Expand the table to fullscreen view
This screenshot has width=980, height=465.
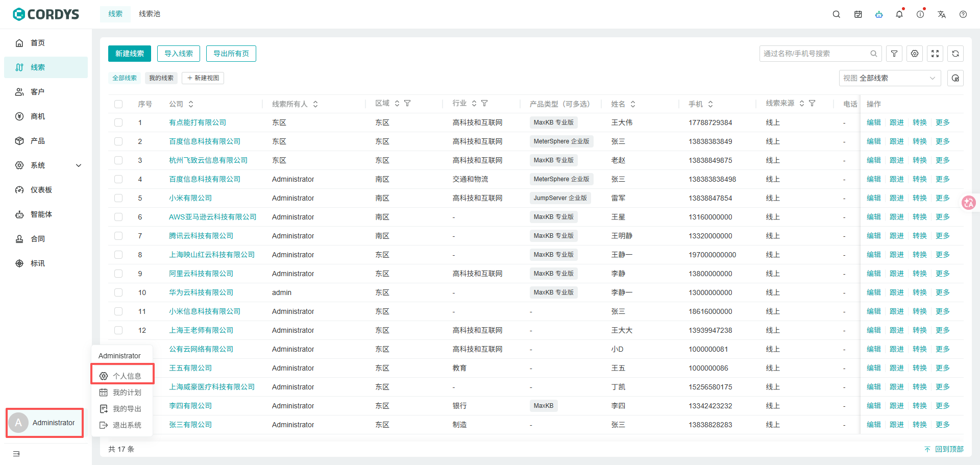(x=935, y=53)
